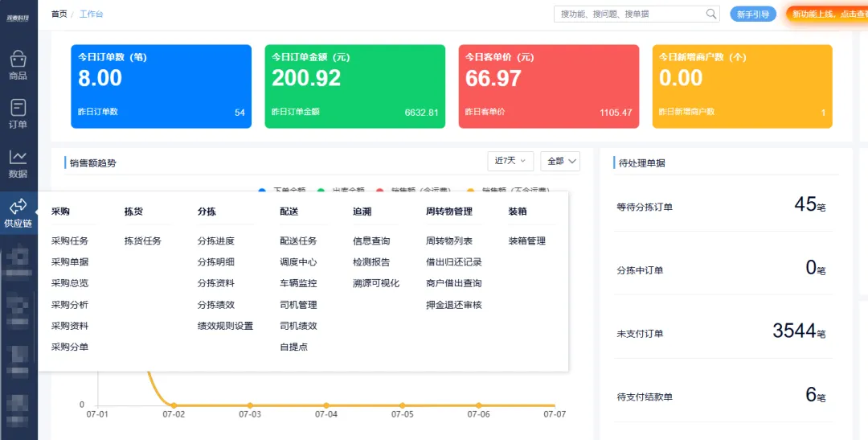Open 装箱管理 menu item

coord(527,241)
